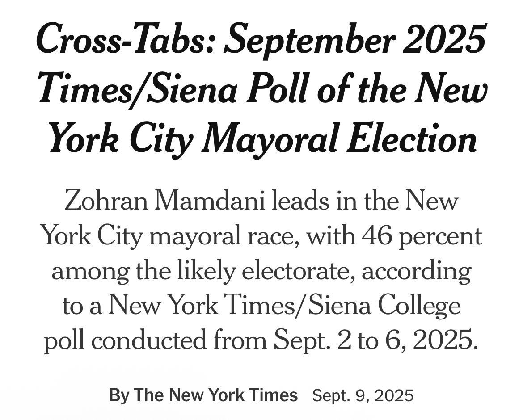Click the "Sept. 9, 2025" publication date
523x420 pixels.
(x=363, y=396)
